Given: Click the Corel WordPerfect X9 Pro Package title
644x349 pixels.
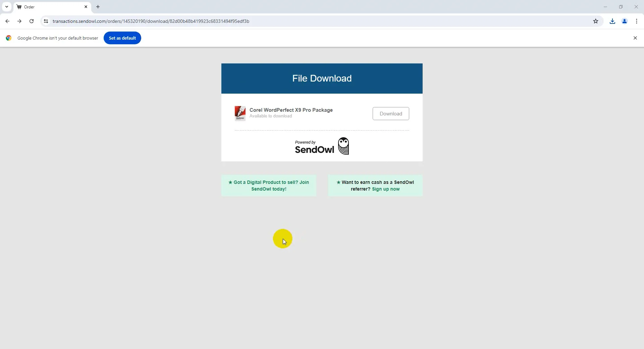Looking at the screenshot, I should pyautogui.click(x=291, y=110).
